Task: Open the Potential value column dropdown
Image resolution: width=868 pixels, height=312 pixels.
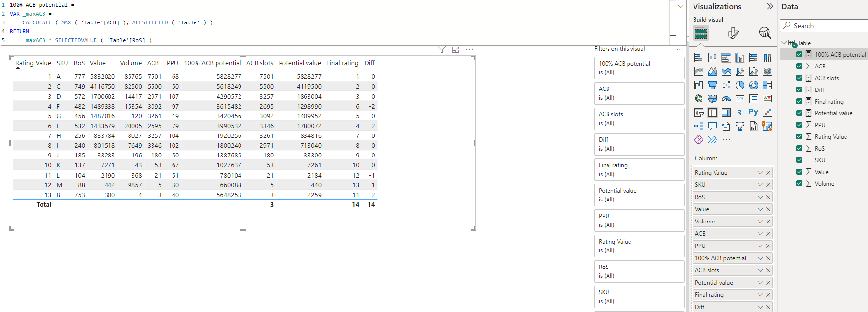Action: [760, 283]
